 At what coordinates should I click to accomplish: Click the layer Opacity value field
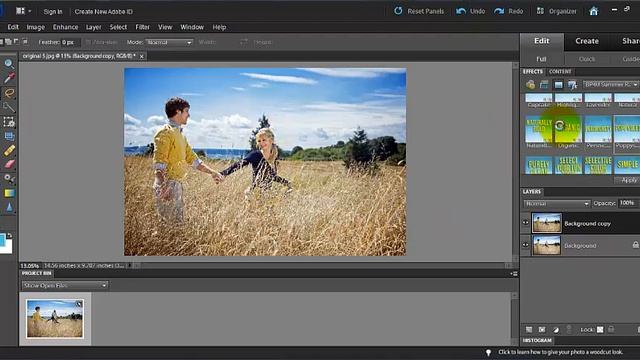(629, 203)
